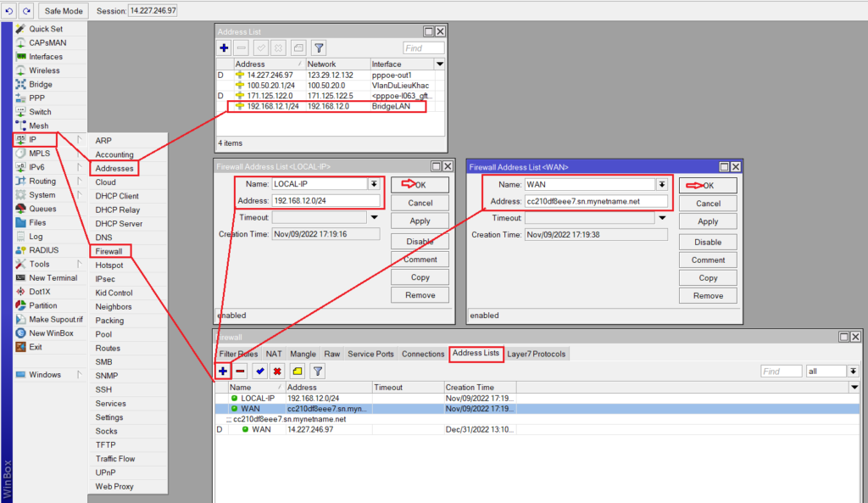Click blue plus Add icon in Firewall window

[x=223, y=372]
